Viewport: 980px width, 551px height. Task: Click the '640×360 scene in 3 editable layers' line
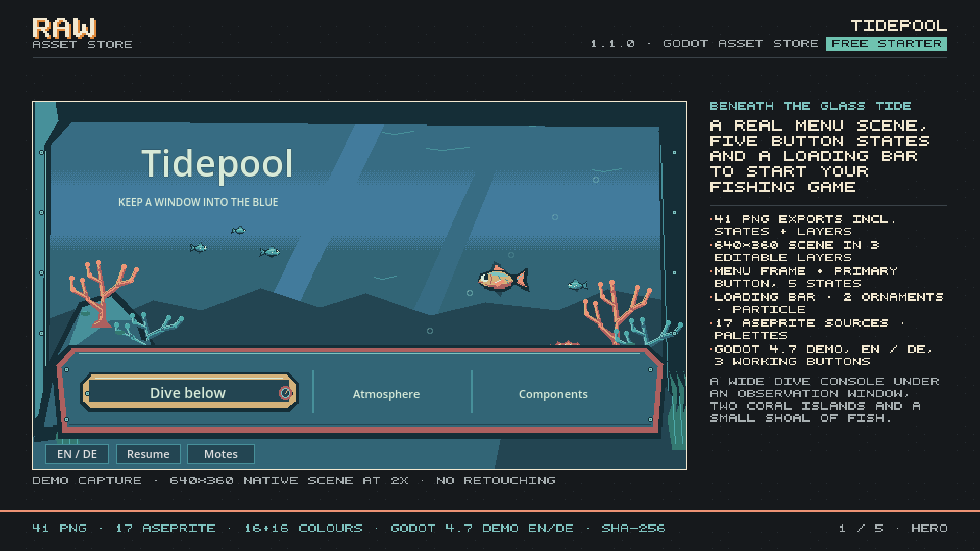click(795, 251)
